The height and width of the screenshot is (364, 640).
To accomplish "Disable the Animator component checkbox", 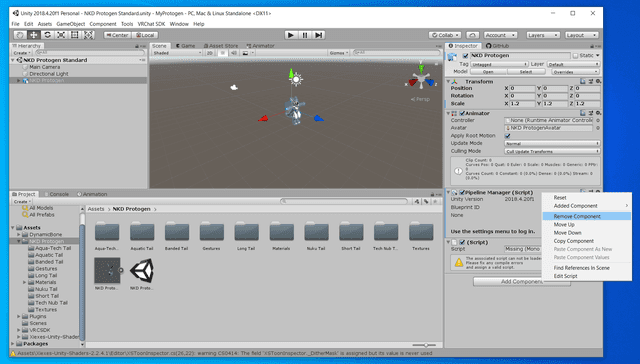I will [x=462, y=113].
